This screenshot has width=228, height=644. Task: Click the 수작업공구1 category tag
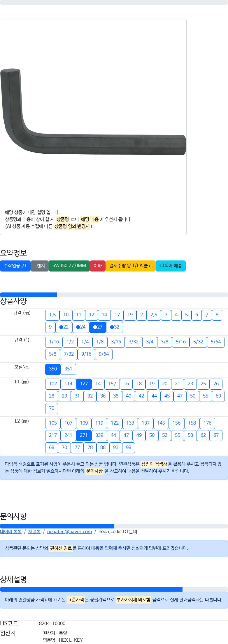(15, 266)
